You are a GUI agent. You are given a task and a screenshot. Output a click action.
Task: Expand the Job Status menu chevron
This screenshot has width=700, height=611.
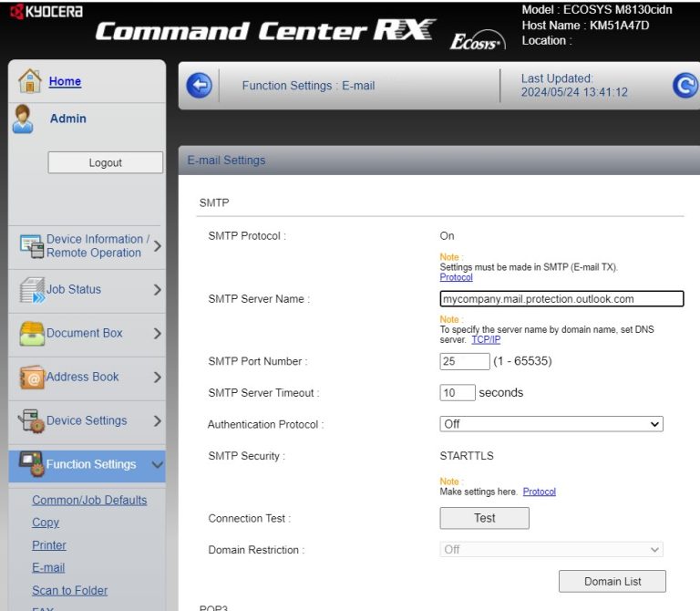click(157, 290)
